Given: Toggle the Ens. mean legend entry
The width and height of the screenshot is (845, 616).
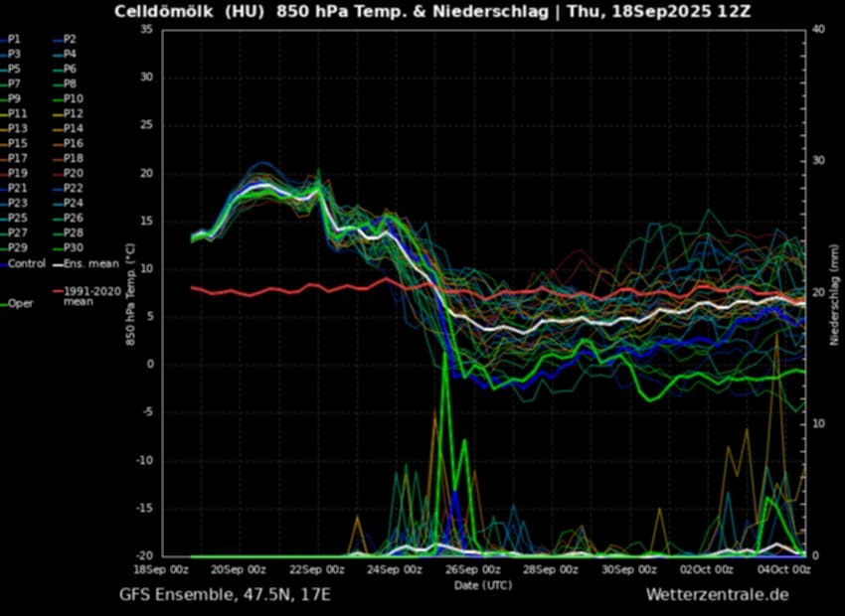Looking at the screenshot, I should tap(89, 263).
